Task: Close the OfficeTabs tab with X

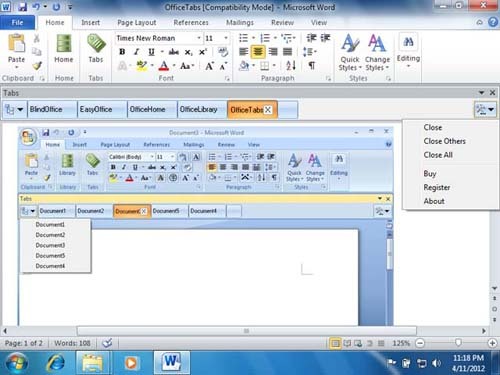Action: pos(268,110)
